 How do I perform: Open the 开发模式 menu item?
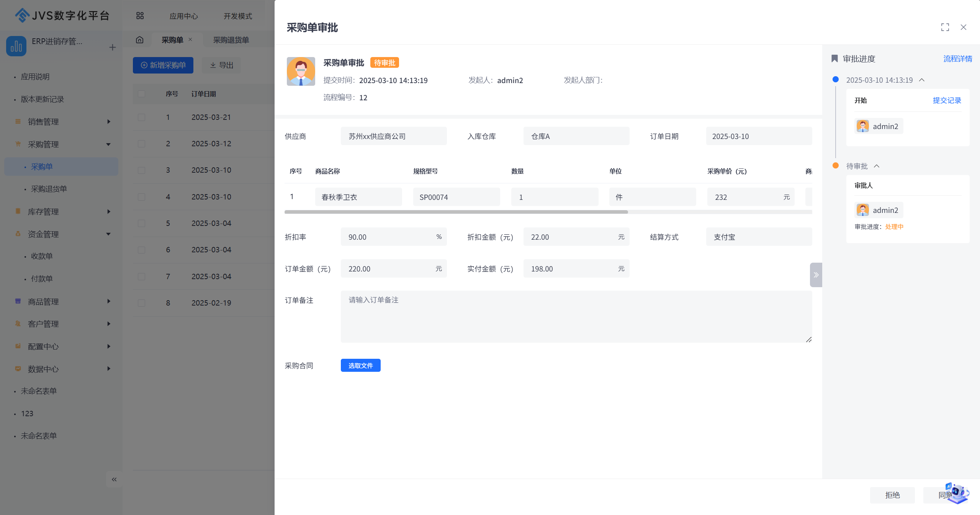tap(238, 16)
